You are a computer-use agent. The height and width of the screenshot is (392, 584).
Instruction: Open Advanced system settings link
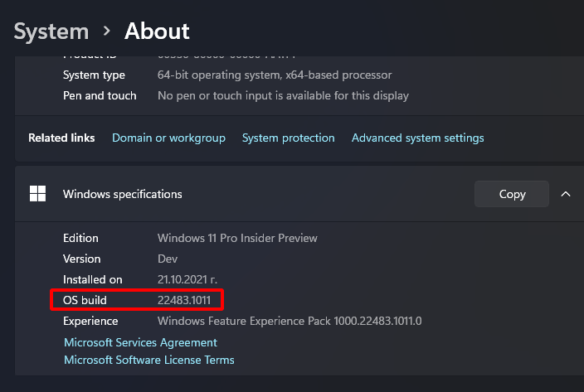417,138
